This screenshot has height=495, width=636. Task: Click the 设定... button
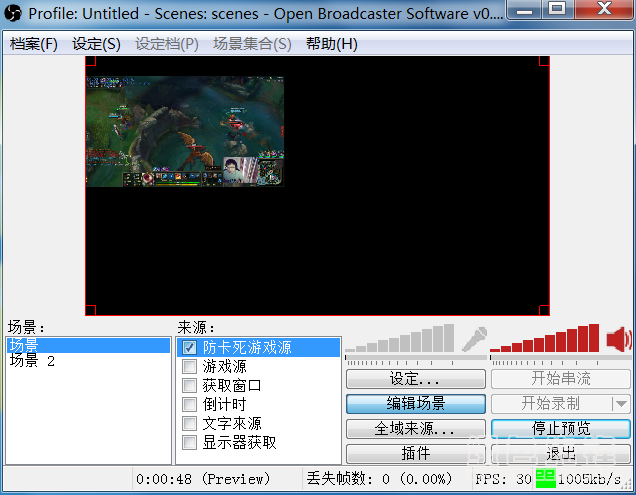tap(416, 379)
